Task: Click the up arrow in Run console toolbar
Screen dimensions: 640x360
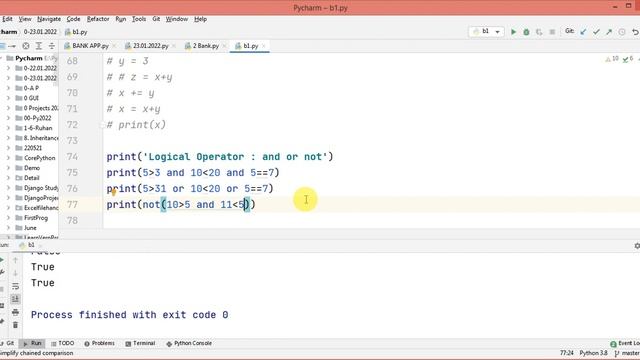Action: [16, 260]
